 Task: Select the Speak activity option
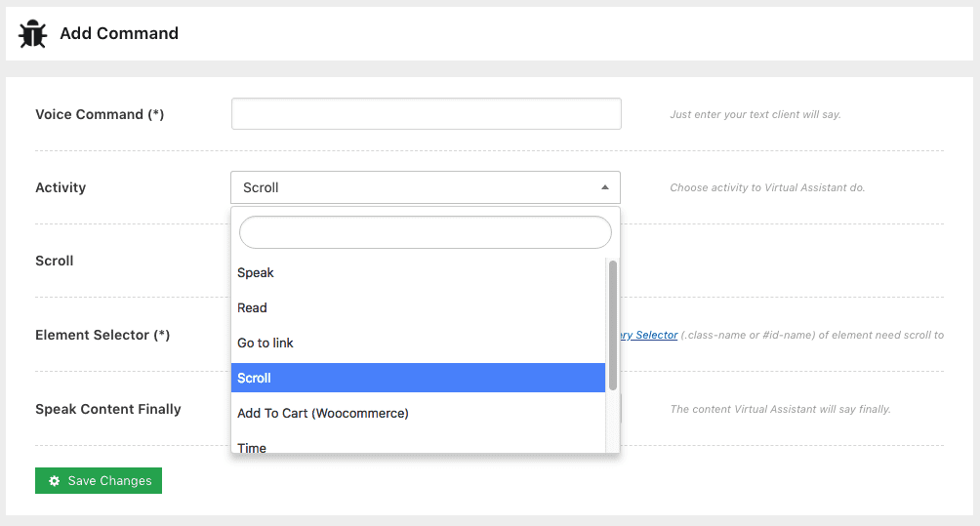click(256, 273)
